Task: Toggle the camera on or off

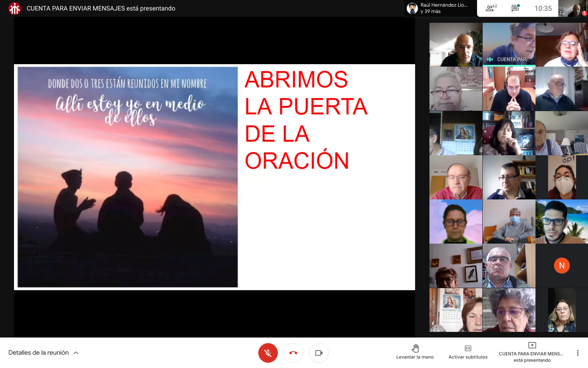Action: (x=318, y=353)
